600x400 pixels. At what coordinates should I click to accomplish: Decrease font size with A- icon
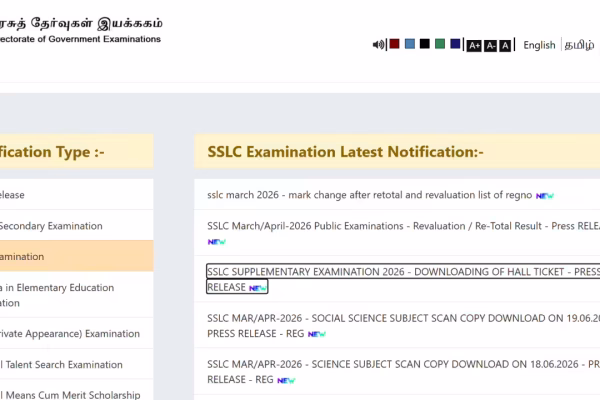pyautogui.click(x=491, y=46)
